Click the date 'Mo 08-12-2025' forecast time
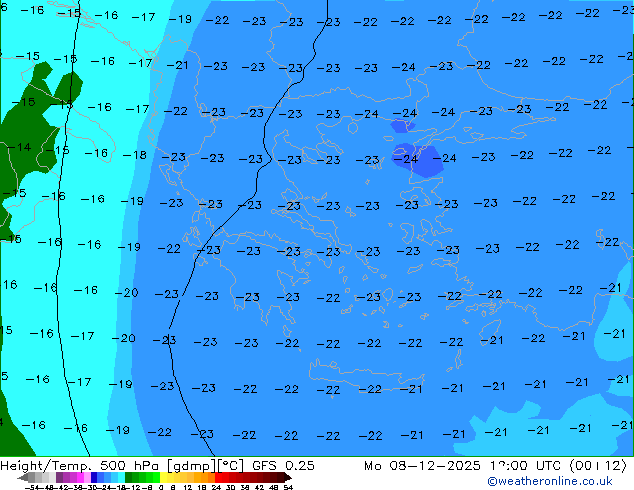 coord(423,466)
